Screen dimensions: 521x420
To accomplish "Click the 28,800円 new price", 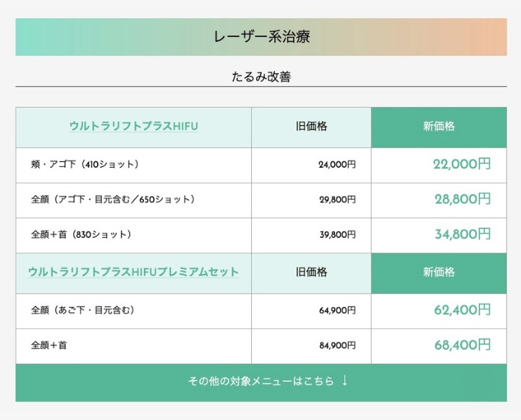I will pos(462,200).
